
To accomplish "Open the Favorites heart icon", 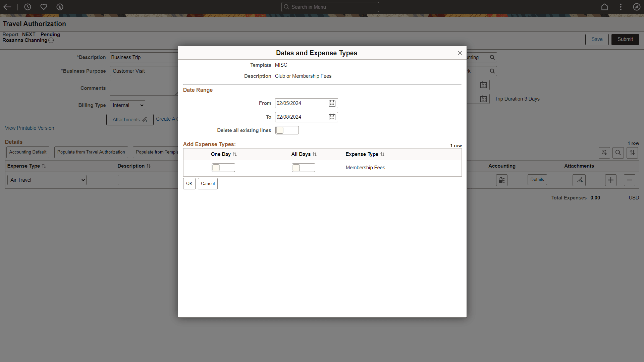I will click(44, 7).
